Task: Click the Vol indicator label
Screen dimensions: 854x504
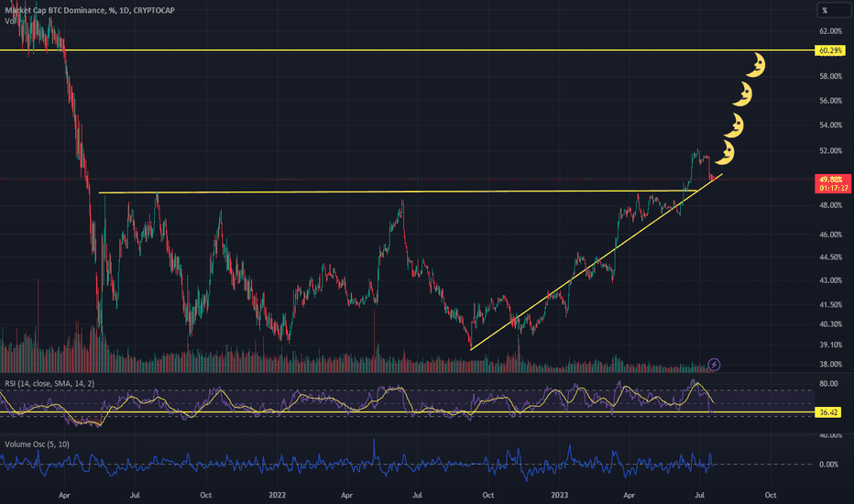Action: 10,21
